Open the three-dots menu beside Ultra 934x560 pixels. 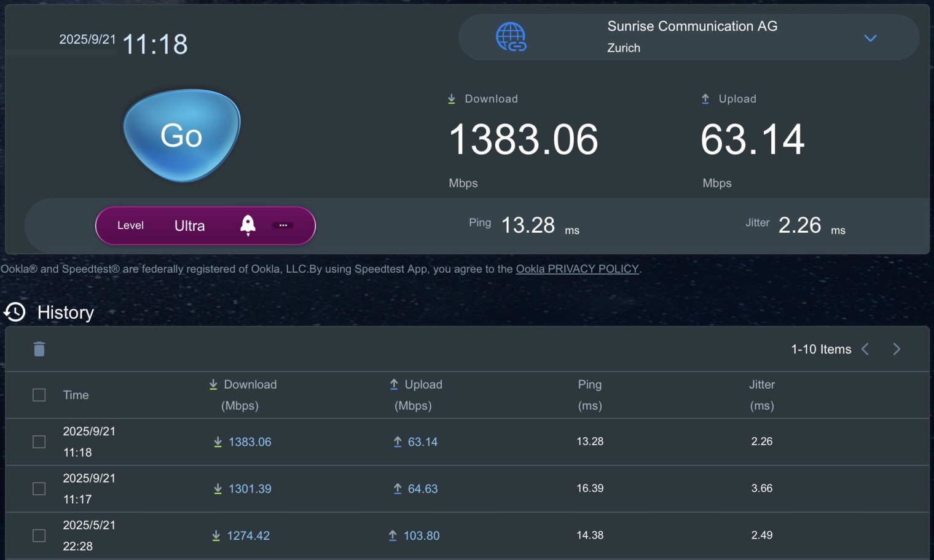click(283, 225)
